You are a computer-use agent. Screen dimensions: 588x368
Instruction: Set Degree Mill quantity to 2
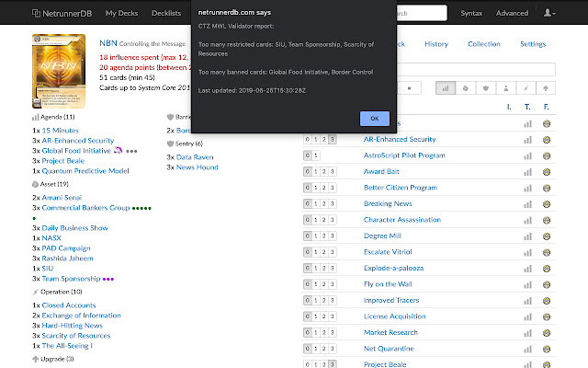click(x=323, y=236)
